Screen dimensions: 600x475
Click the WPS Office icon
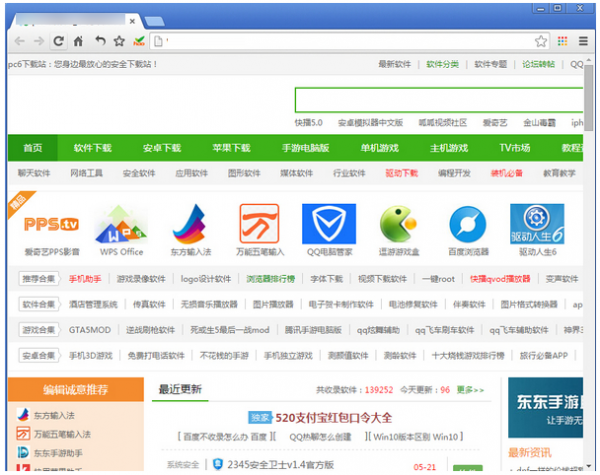coord(121,224)
